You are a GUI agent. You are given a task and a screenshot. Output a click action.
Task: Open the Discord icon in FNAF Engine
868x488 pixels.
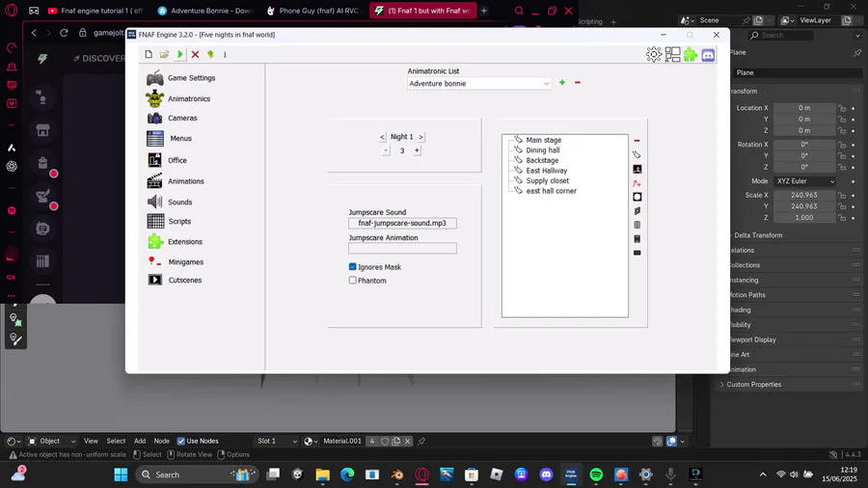coord(708,55)
